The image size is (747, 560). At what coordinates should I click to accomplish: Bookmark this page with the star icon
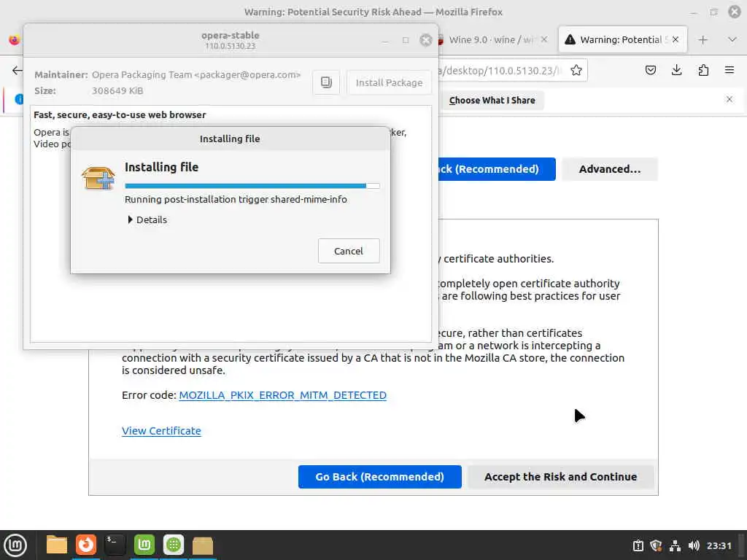576,71
